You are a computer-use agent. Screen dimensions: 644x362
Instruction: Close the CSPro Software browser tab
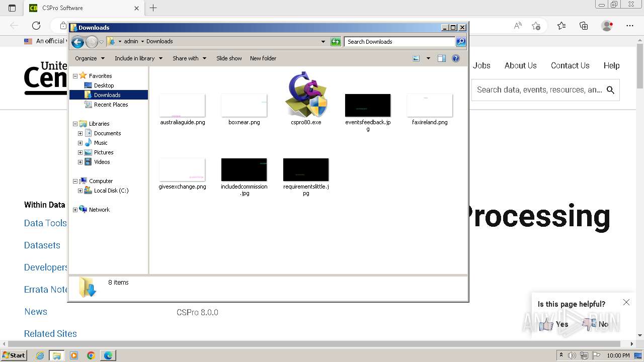(137, 8)
